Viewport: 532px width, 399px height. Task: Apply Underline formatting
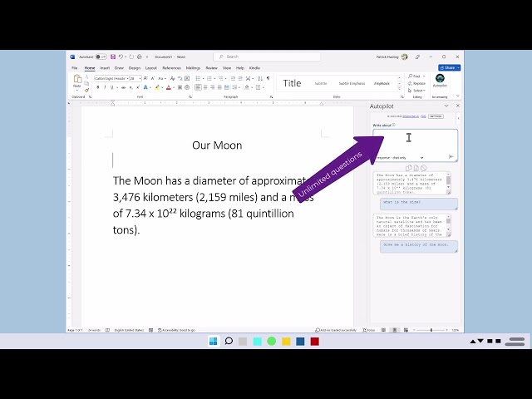pos(111,87)
